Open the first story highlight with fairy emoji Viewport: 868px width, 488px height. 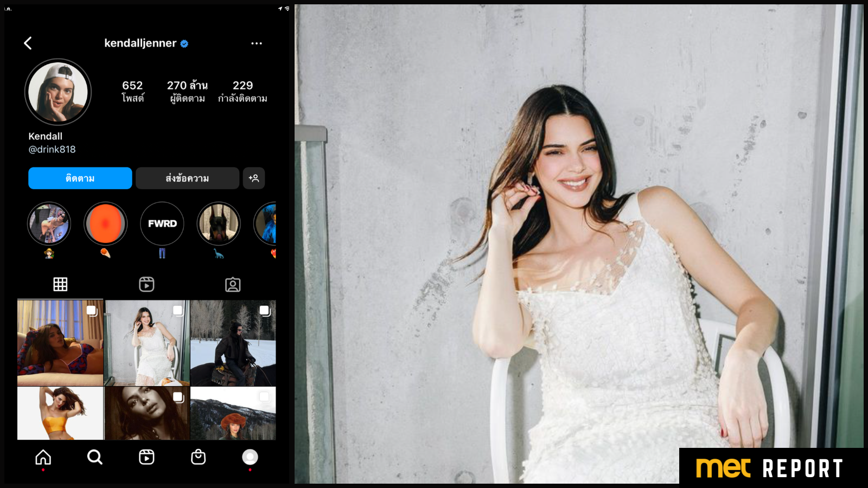pyautogui.click(x=49, y=223)
